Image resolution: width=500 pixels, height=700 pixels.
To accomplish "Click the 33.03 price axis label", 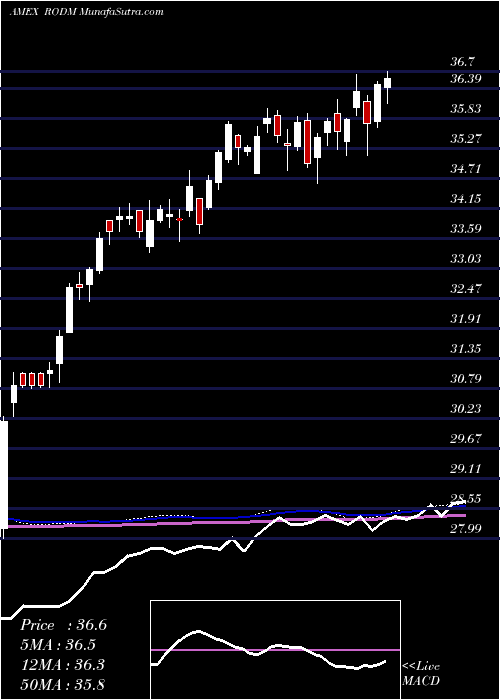I will click(467, 258).
